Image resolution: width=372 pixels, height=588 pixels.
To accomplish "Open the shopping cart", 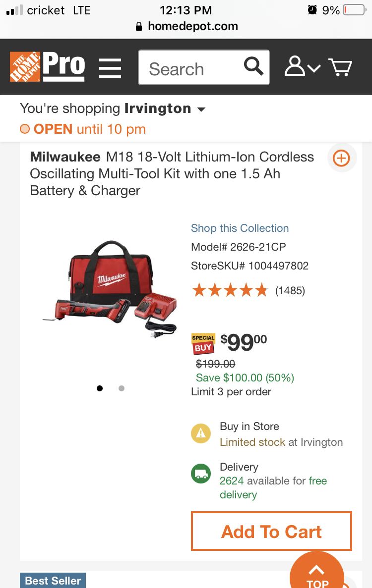I will [x=340, y=67].
